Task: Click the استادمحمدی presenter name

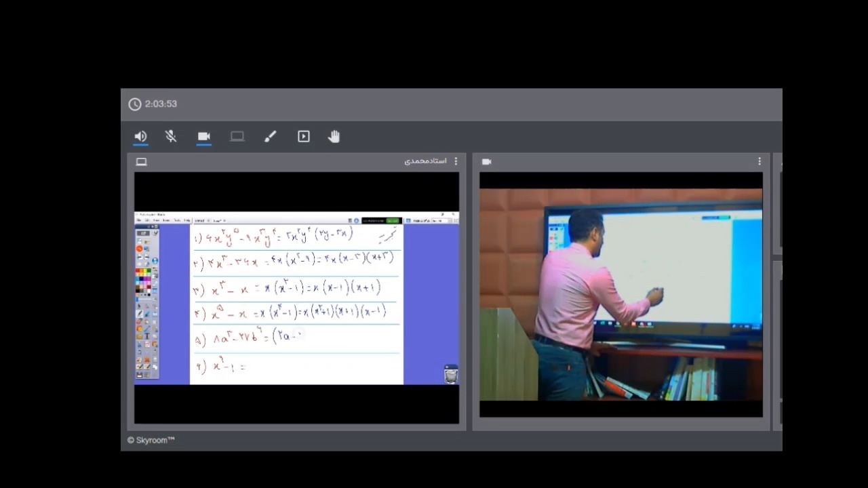Action: point(425,161)
